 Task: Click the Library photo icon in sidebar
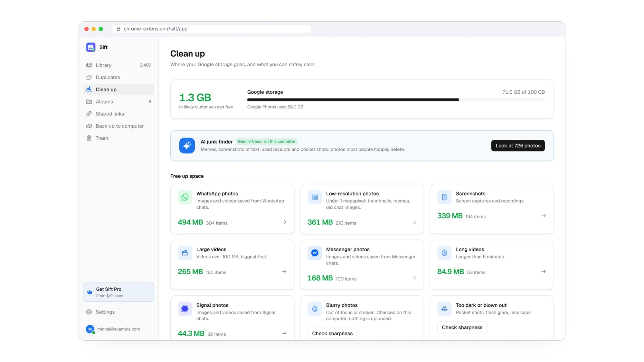coord(89,65)
